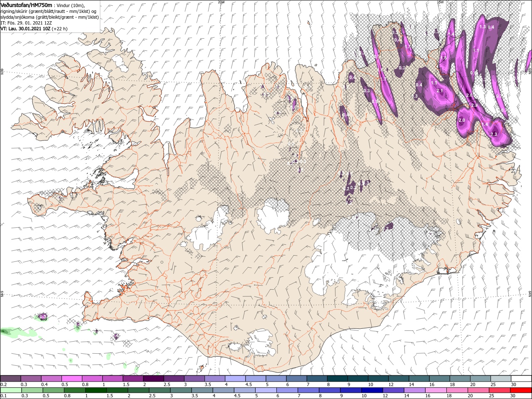This screenshot has width=532, height=399.
Task: Click the pale grey 25 swatch in upper legend
Action: tap(500, 379)
